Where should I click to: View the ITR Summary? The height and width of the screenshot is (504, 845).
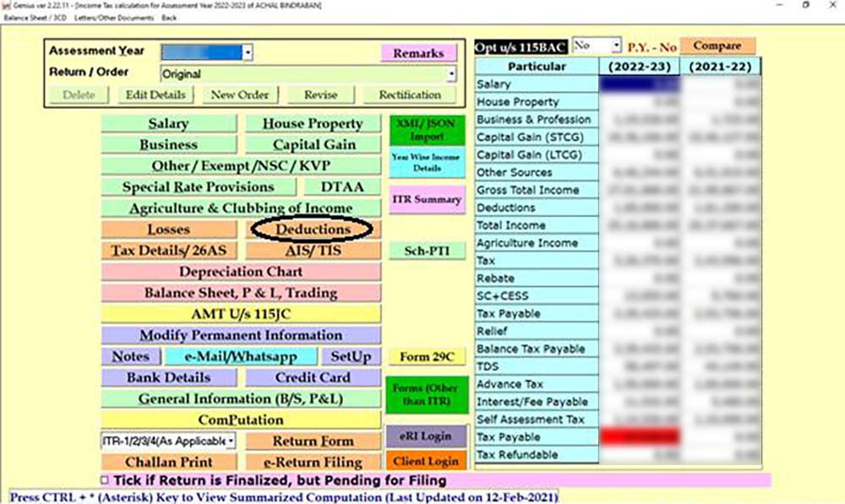[427, 199]
